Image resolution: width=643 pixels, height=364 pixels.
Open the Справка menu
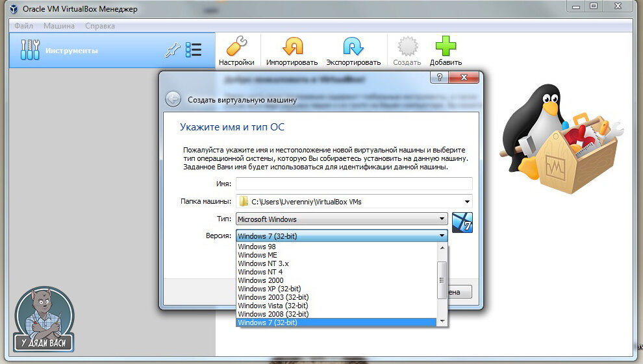click(100, 26)
